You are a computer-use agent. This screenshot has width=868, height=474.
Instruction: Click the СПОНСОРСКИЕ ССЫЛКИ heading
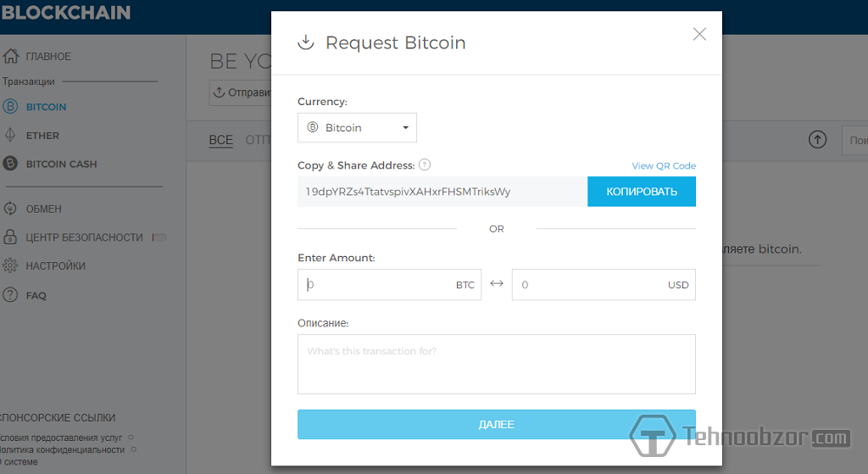tap(58, 418)
